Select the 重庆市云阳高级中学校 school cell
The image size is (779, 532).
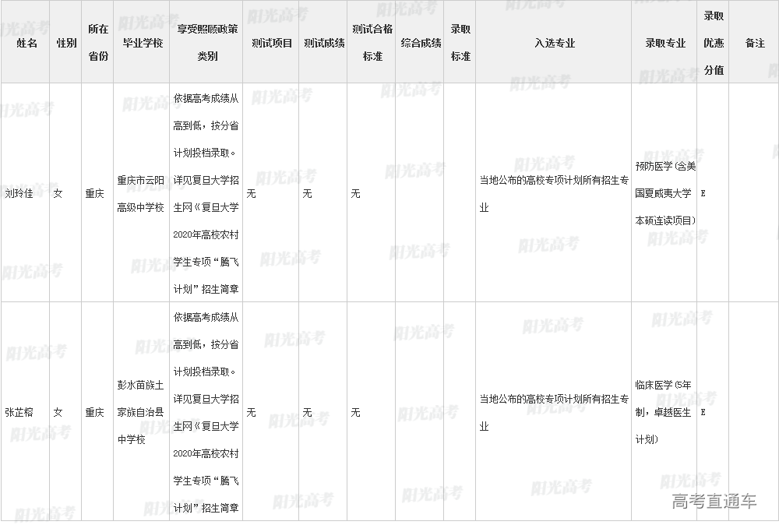[x=141, y=193]
